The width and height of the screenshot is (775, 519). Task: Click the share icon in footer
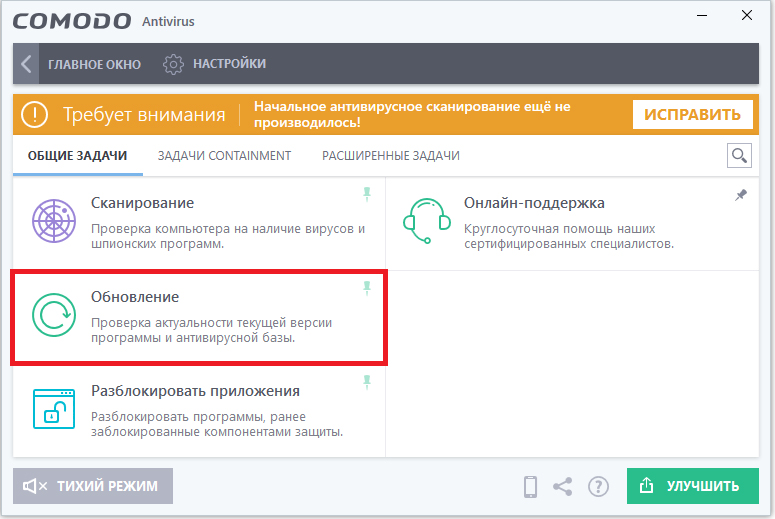coord(562,486)
